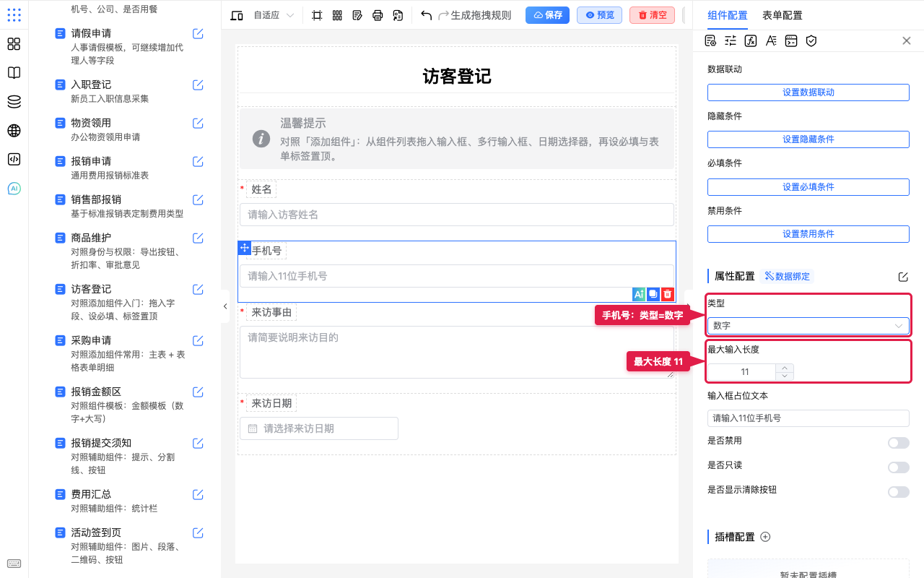Open the apps grid dots menu
The width and height of the screenshot is (924, 578).
pyautogui.click(x=14, y=14)
